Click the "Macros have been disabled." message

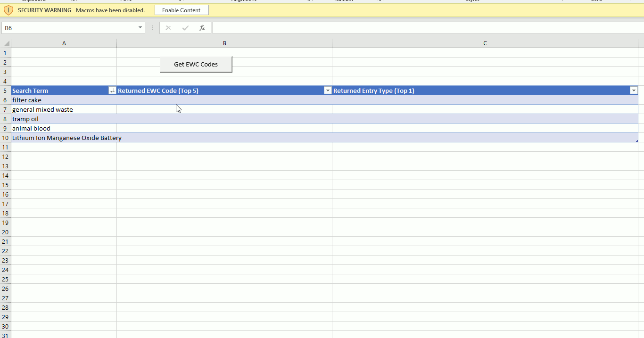pos(110,10)
